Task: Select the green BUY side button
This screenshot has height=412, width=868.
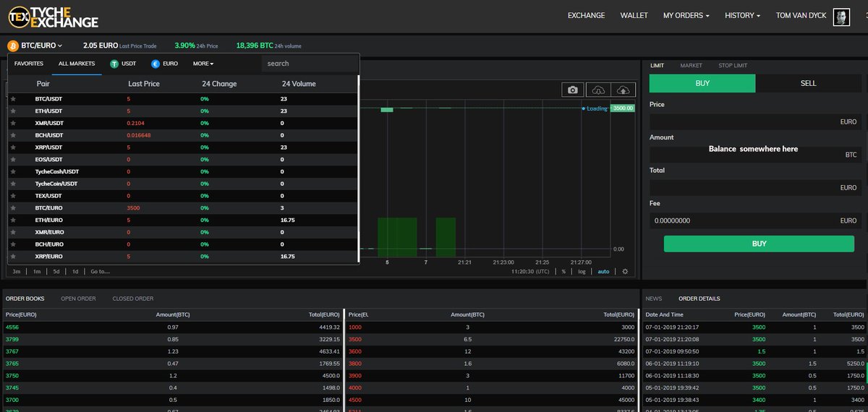Action: [702, 83]
